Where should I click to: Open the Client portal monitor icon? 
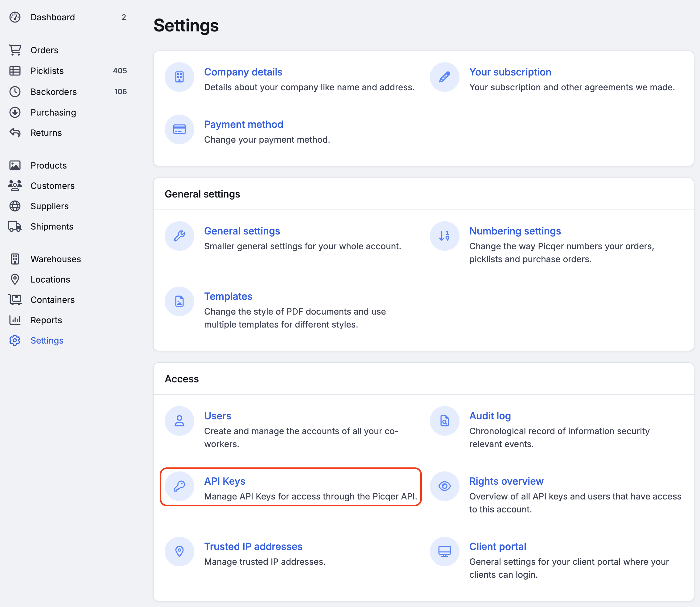[x=444, y=552]
